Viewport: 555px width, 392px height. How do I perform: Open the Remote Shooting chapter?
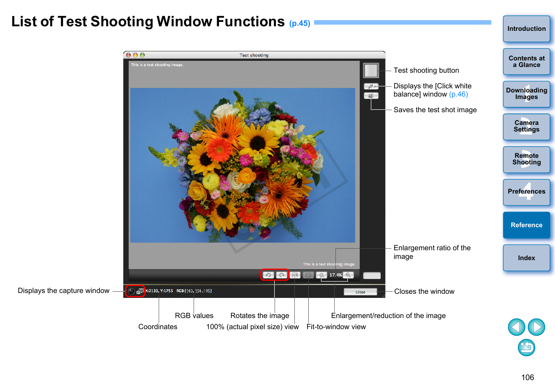(526, 159)
